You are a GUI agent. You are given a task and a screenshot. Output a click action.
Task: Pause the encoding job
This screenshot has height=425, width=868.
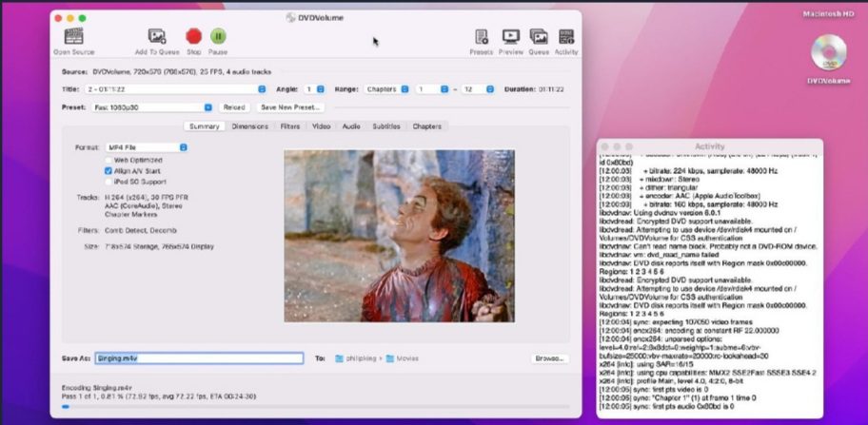tap(218, 36)
